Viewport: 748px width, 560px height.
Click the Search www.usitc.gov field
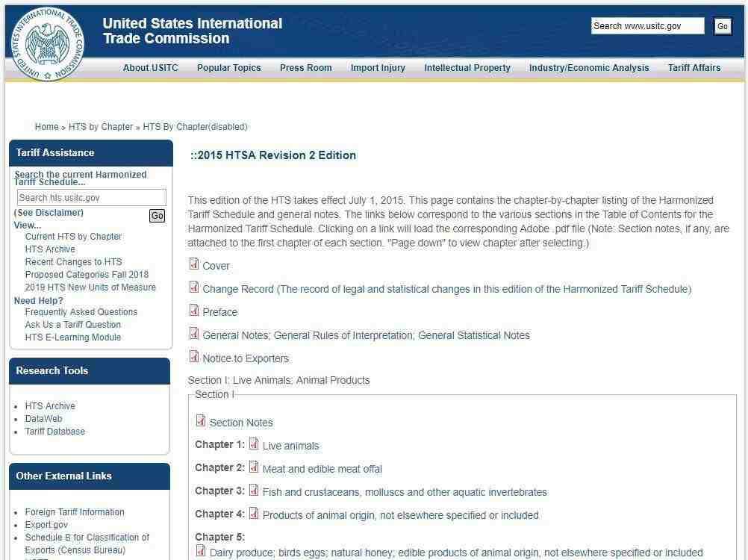click(x=647, y=25)
